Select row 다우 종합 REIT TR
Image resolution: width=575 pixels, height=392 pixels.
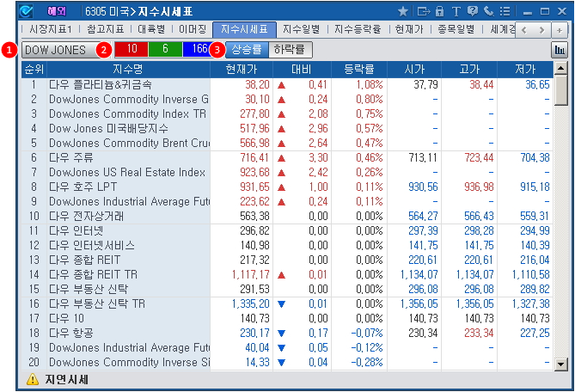[287, 274]
